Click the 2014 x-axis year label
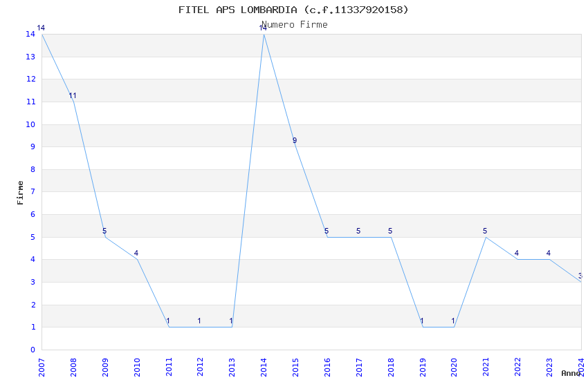Screen dimensions: 588x380 coord(264,368)
